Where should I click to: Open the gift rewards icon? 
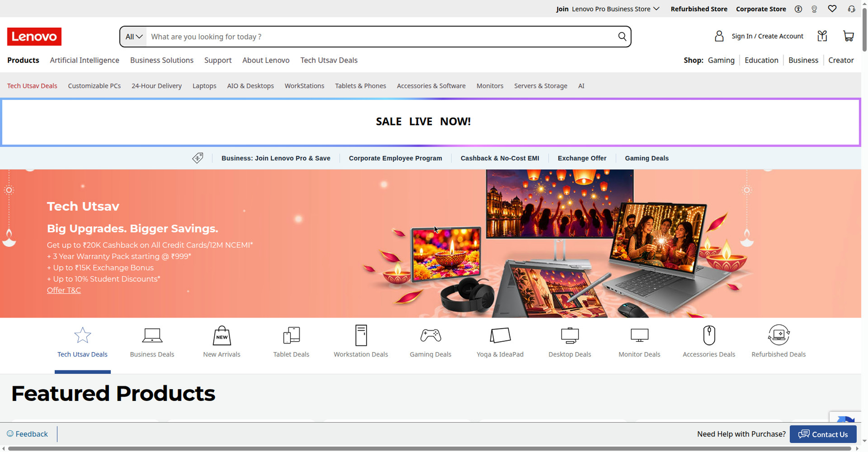[x=822, y=36]
